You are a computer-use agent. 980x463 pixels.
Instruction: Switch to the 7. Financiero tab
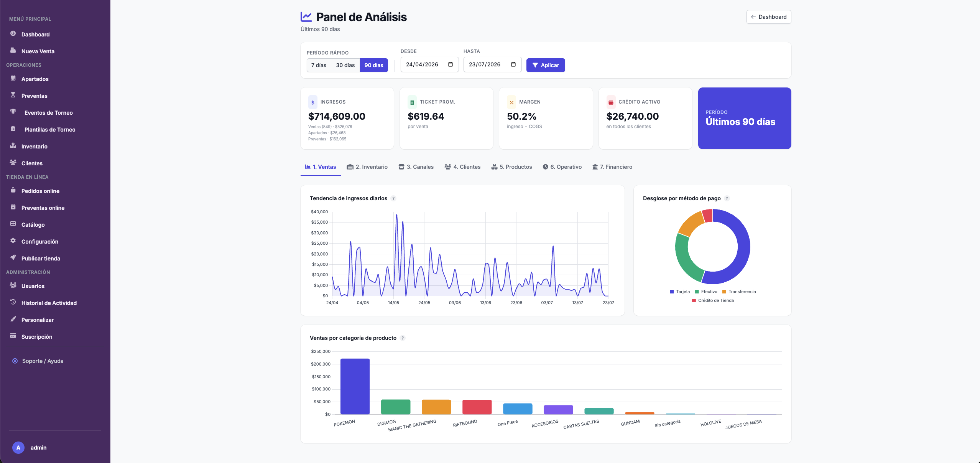612,167
